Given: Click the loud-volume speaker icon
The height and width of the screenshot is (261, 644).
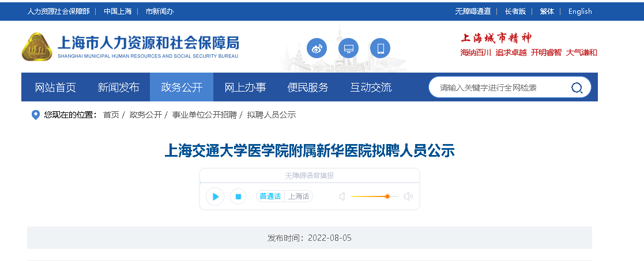Looking at the screenshot, I should point(408,196).
